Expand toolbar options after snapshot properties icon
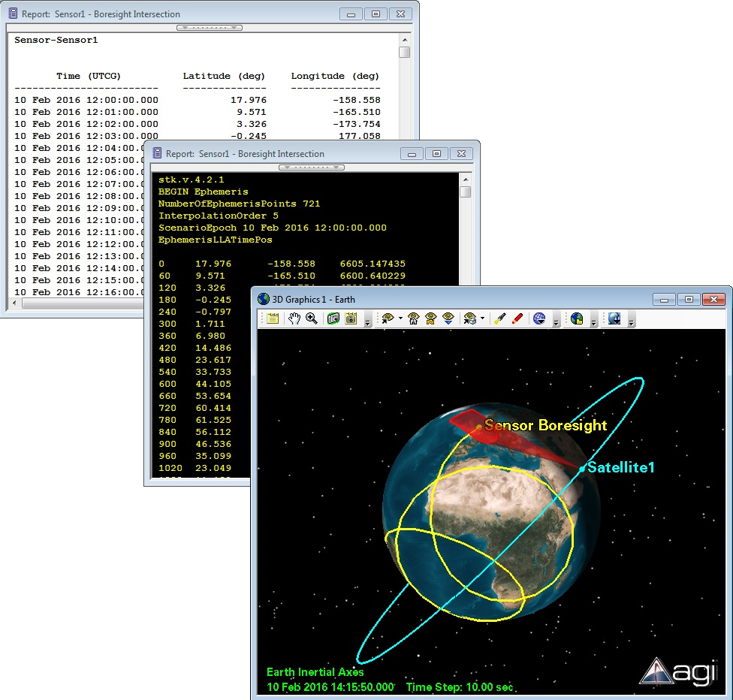Viewport: 733px width, 700px height. click(367, 321)
